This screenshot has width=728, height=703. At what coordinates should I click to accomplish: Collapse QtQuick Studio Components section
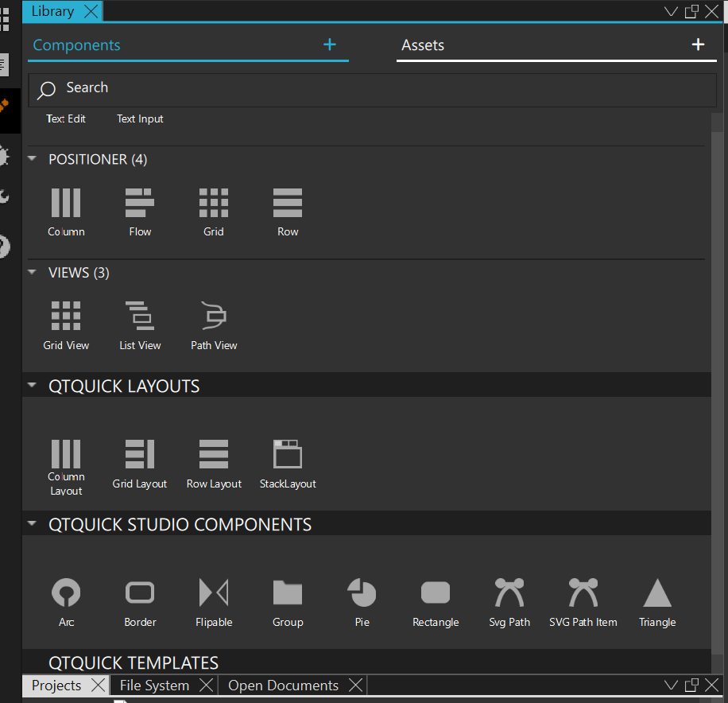coord(33,524)
